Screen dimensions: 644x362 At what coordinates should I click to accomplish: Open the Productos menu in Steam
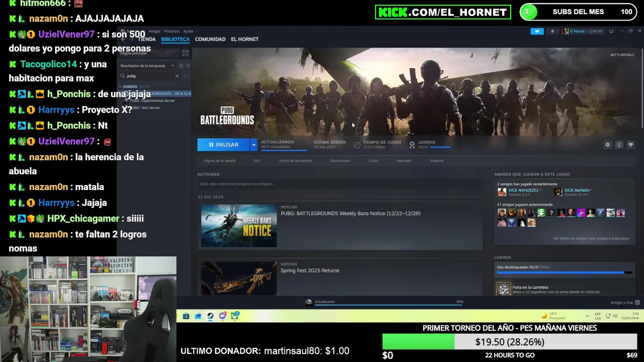pos(172,31)
